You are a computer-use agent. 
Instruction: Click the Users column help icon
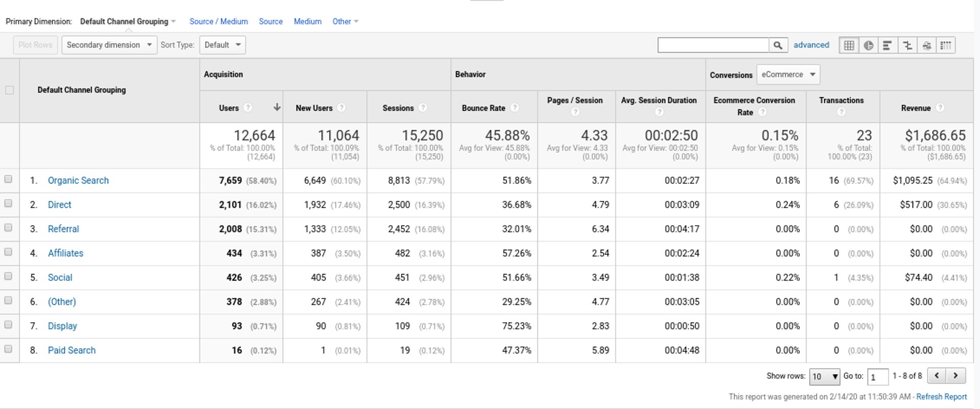248,108
